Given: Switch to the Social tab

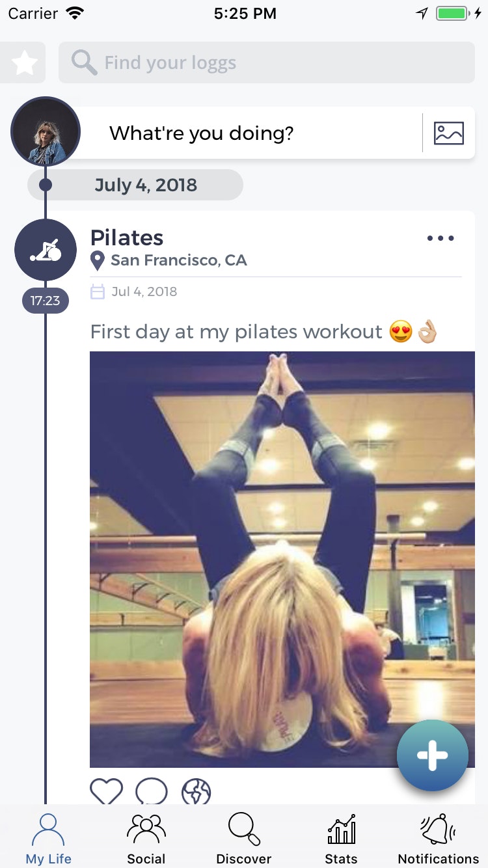Looking at the screenshot, I should pos(146,839).
